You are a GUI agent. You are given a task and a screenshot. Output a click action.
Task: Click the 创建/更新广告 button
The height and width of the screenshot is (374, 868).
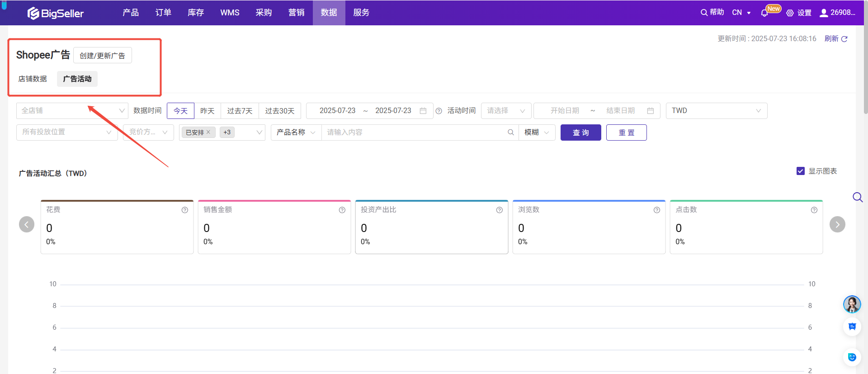(102, 56)
